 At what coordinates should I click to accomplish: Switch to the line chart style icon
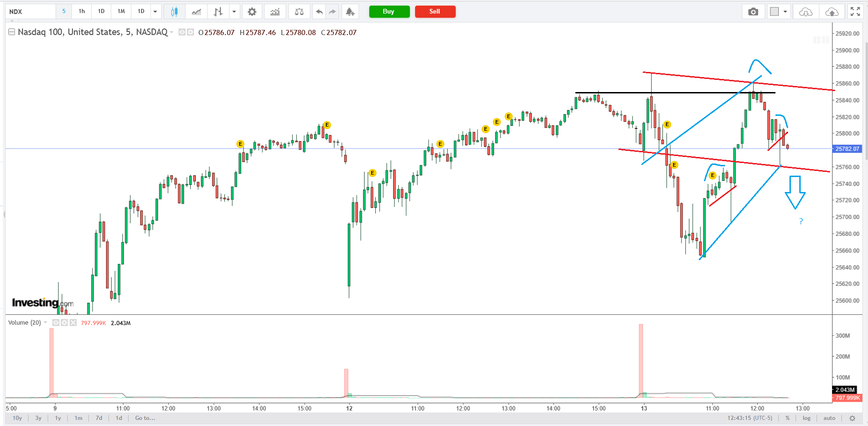(196, 12)
